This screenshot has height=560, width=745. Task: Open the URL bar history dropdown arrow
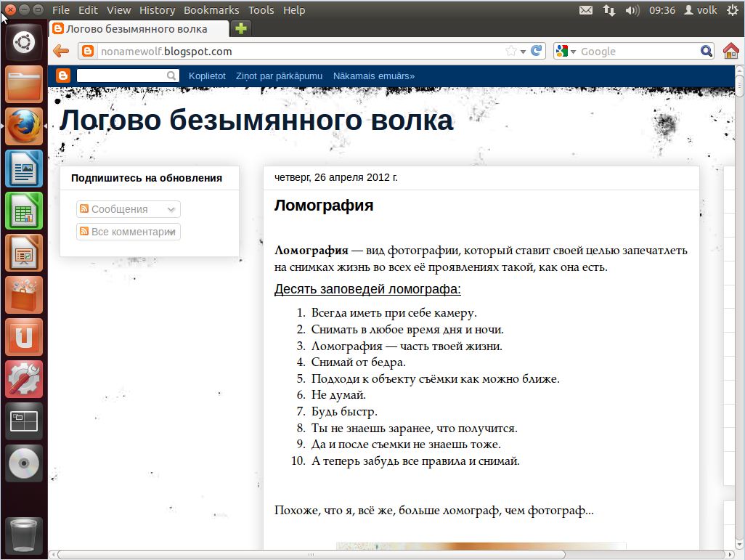pyautogui.click(x=523, y=52)
